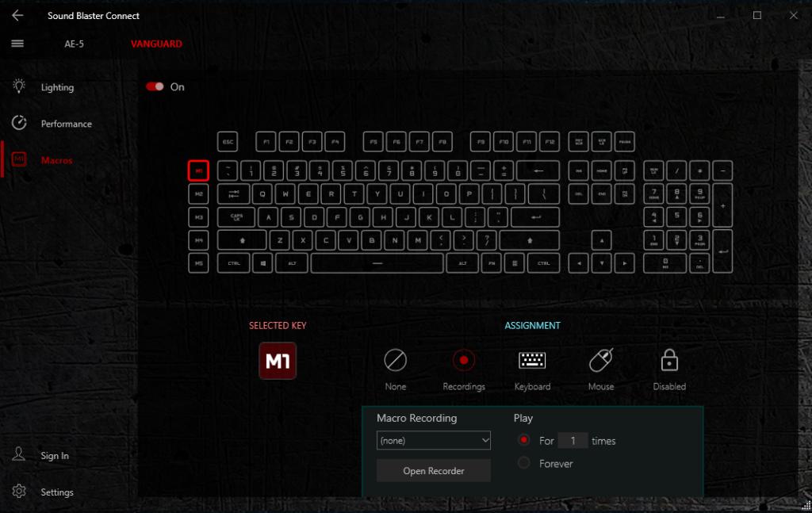The image size is (812, 513).
Task: Select the left CTRL key
Action: click(234, 263)
